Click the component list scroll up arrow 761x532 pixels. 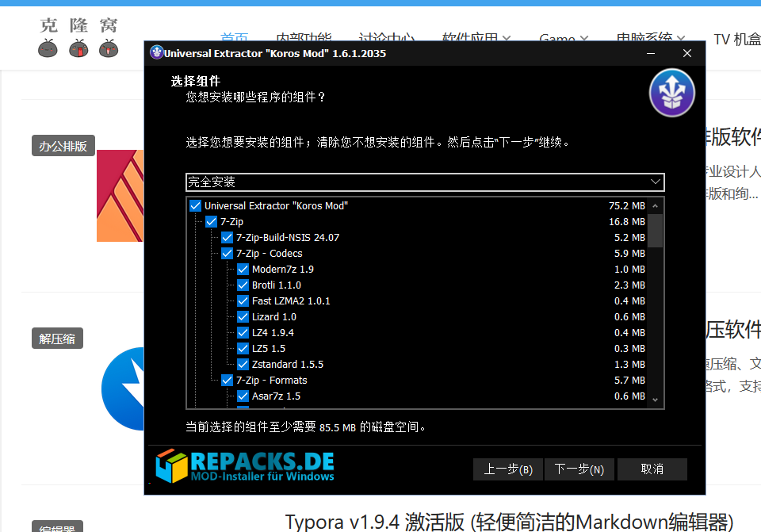656,206
